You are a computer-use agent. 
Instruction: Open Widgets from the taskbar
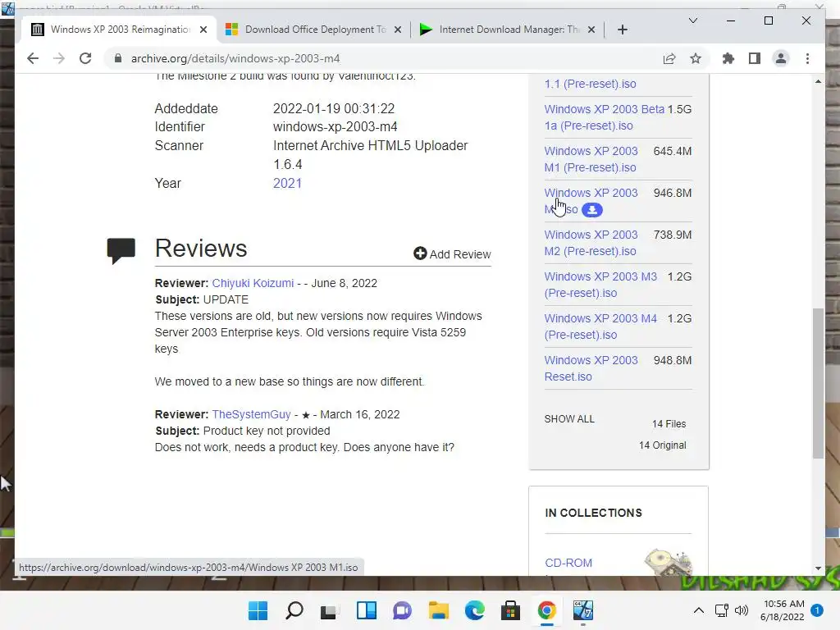(x=367, y=610)
